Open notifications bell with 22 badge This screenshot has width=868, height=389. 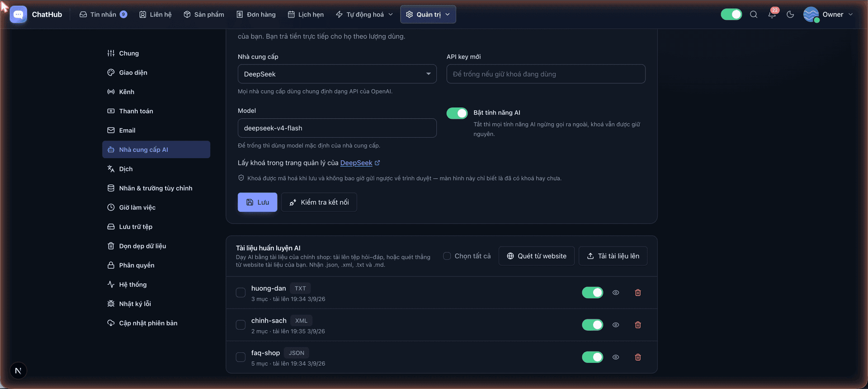click(x=772, y=14)
